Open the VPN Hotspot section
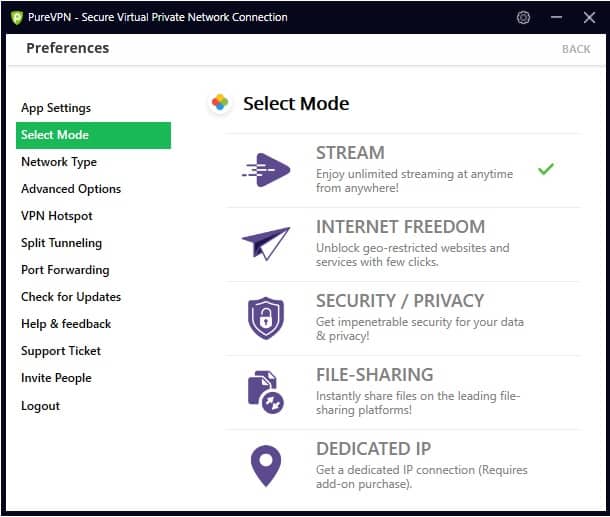 57,216
